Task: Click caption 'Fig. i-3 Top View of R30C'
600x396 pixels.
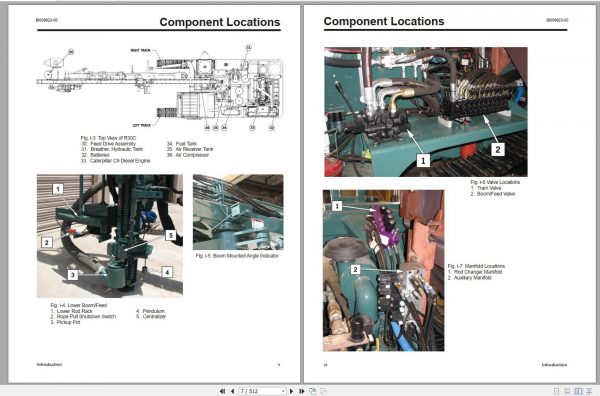Action: 108,138
